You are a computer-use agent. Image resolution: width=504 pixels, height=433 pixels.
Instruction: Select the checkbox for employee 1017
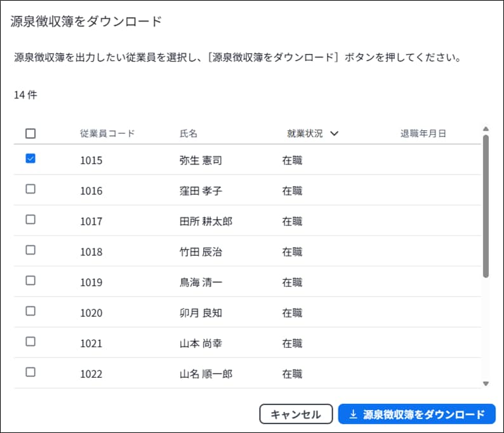point(30,220)
